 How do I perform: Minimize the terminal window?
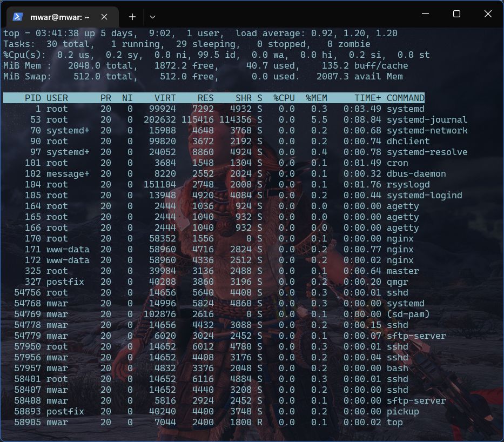425,14
